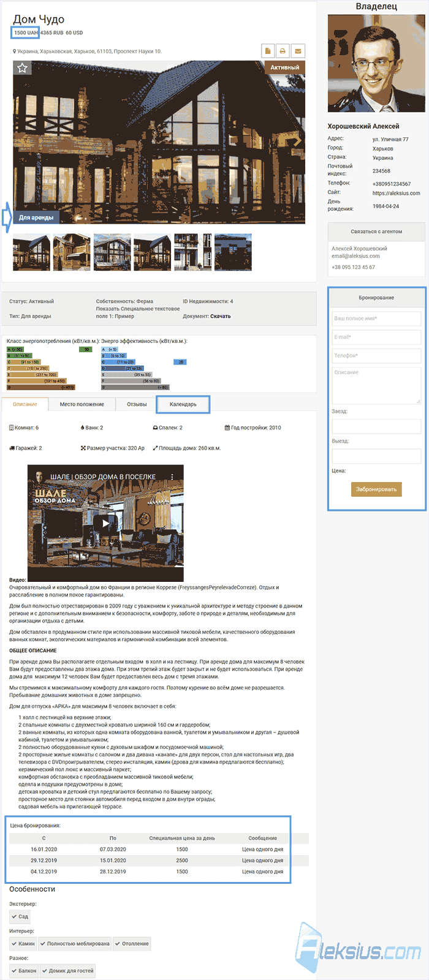Focus the Телефон input field
Screen dimensions: 429x980
[x=376, y=355]
